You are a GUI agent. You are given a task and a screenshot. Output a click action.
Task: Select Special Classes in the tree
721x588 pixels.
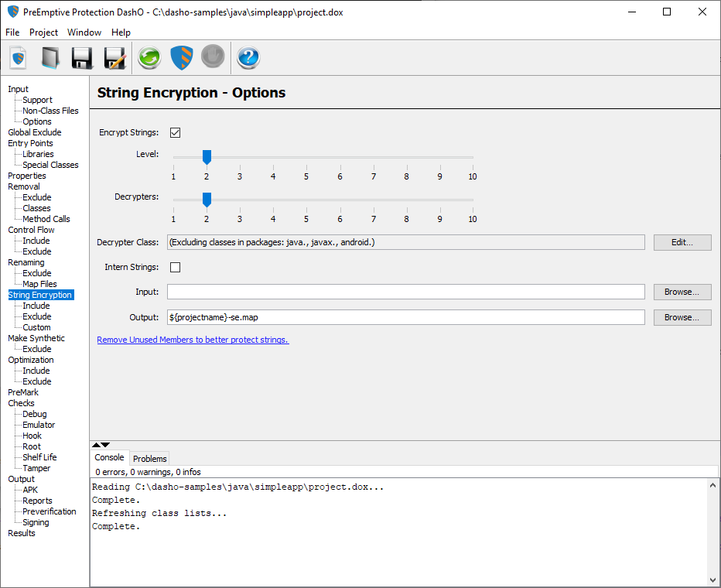coord(50,165)
